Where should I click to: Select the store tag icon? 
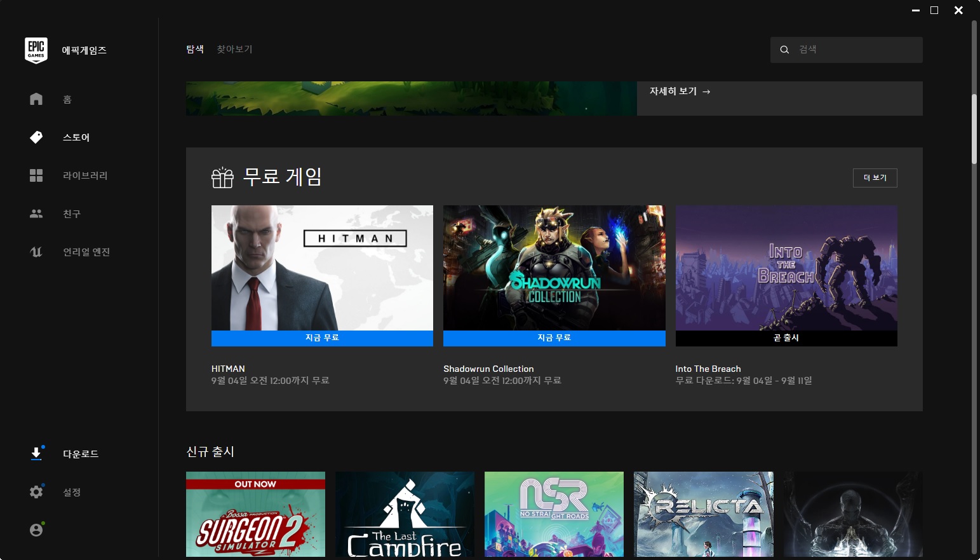[x=36, y=137]
